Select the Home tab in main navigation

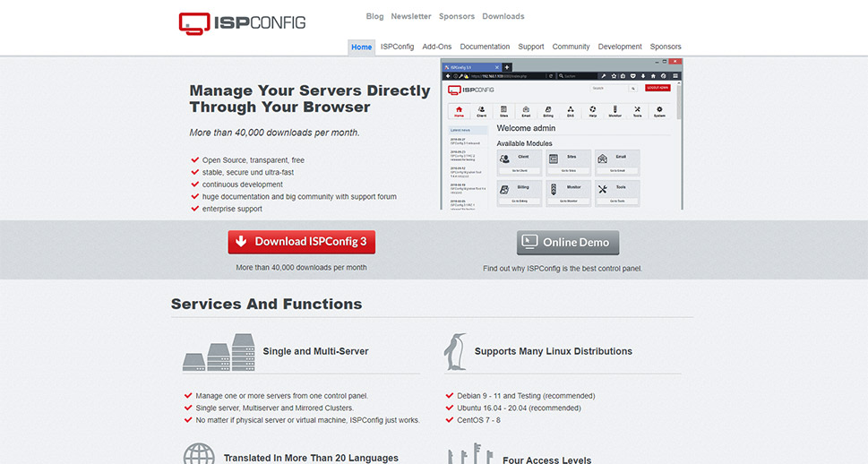361,47
